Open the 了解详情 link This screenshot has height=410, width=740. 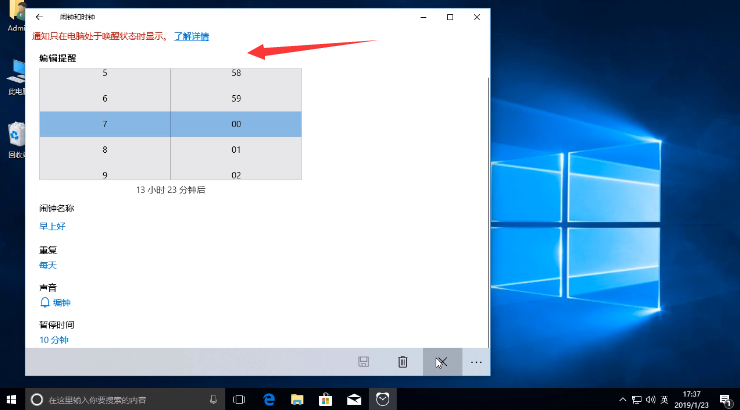pos(192,36)
